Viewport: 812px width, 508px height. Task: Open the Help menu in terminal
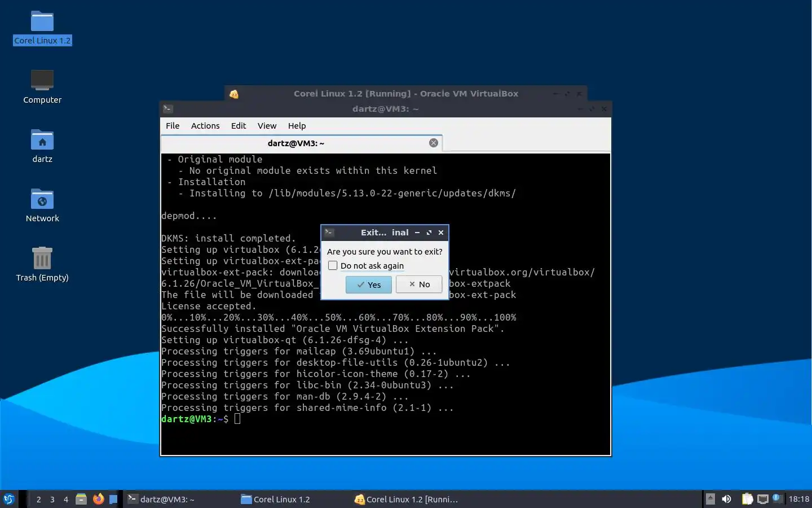coord(297,126)
